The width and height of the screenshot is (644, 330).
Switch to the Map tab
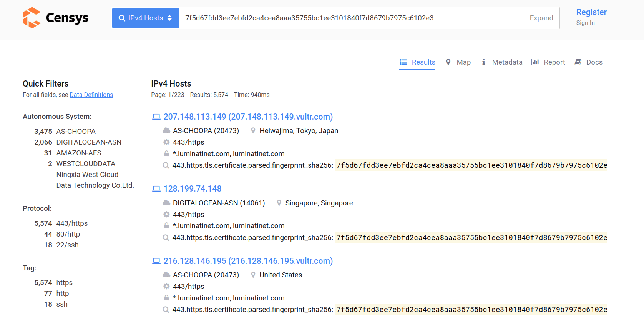[458, 62]
